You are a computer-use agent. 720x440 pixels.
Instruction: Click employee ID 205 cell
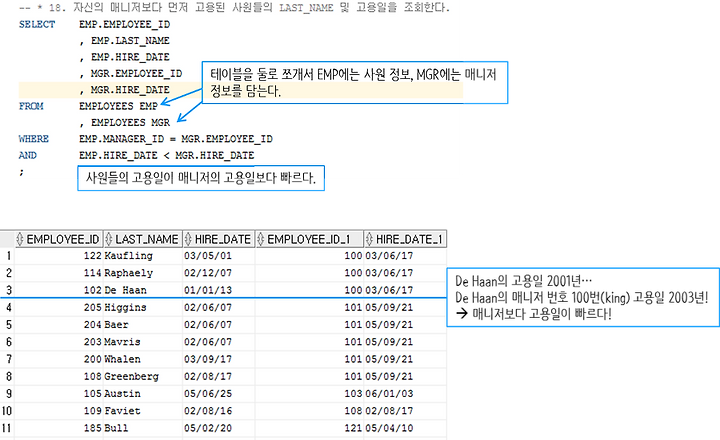(58, 307)
